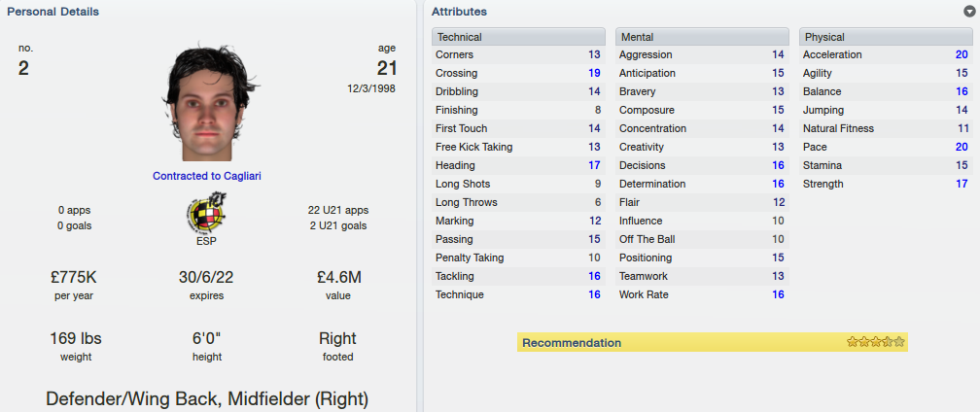Select the Work Rate attribute row
Image resolution: width=980 pixels, height=412 pixels.
click(x=702, y=294)
